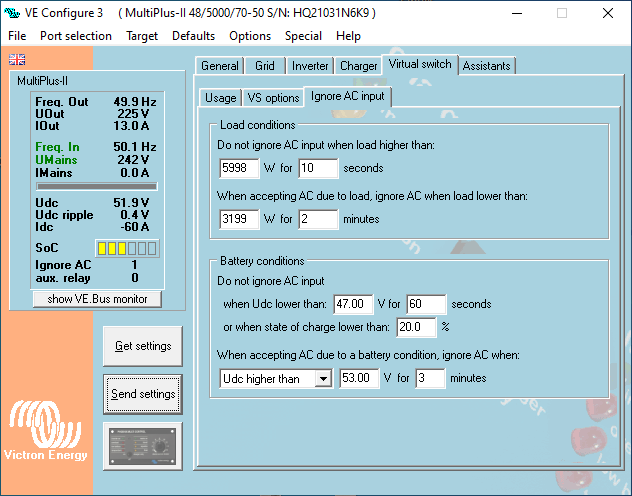
Task: Switch to the Charger tab
Action: pos(358,66)
